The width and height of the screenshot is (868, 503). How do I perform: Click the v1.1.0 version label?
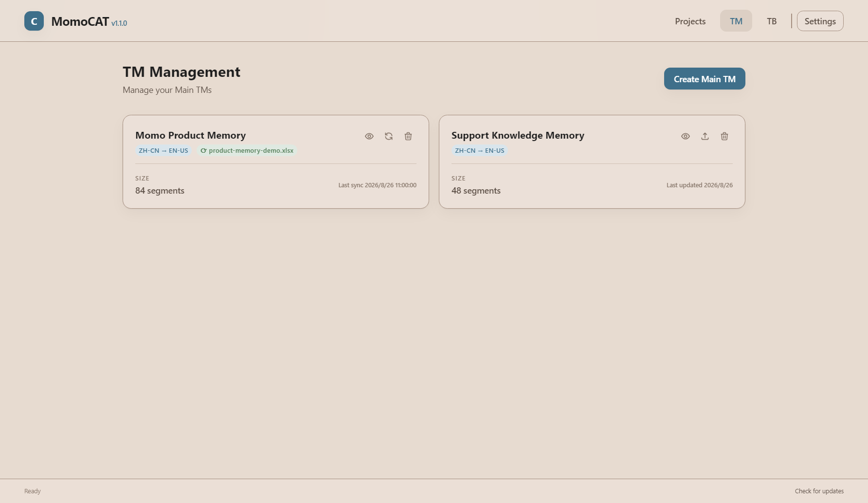pos(119,23)
